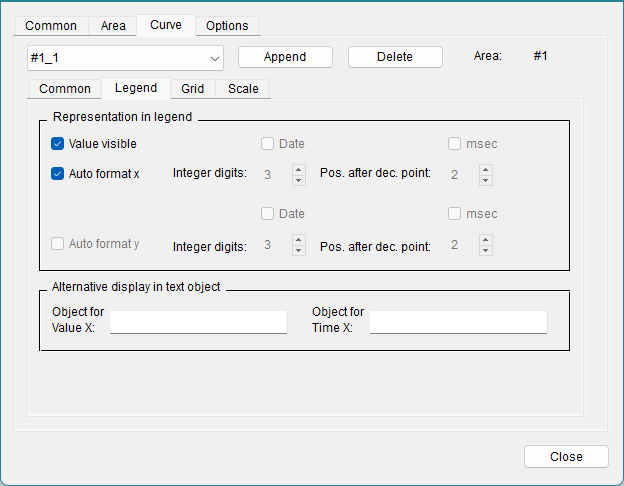Increase the y Integer digits spinner
The width and height of the screenshot is (624, 486).
click(298, 240)
